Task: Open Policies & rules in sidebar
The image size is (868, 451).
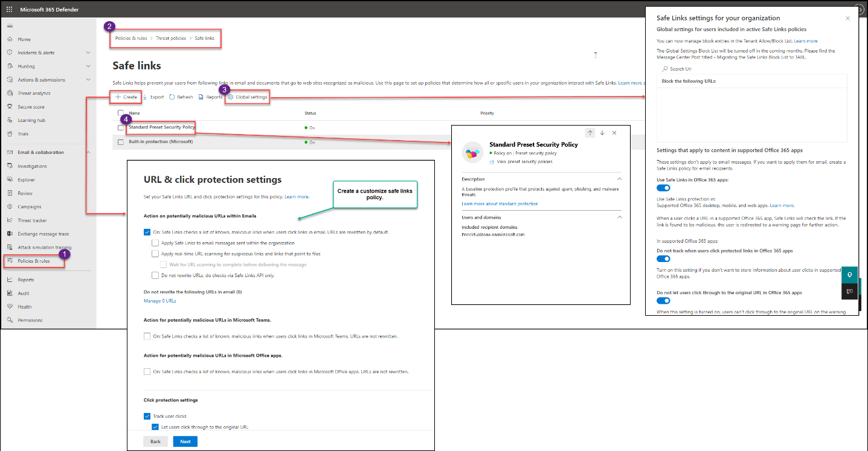Action: coord(33,261)
